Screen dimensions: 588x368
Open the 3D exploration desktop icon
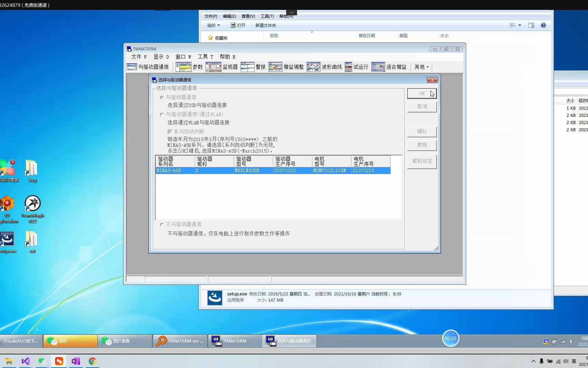(7, 209)
